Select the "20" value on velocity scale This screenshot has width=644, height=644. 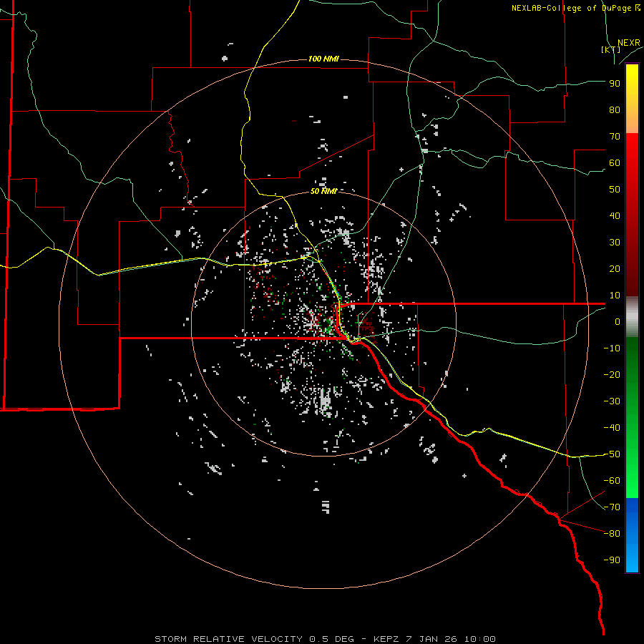pos(615,269)
